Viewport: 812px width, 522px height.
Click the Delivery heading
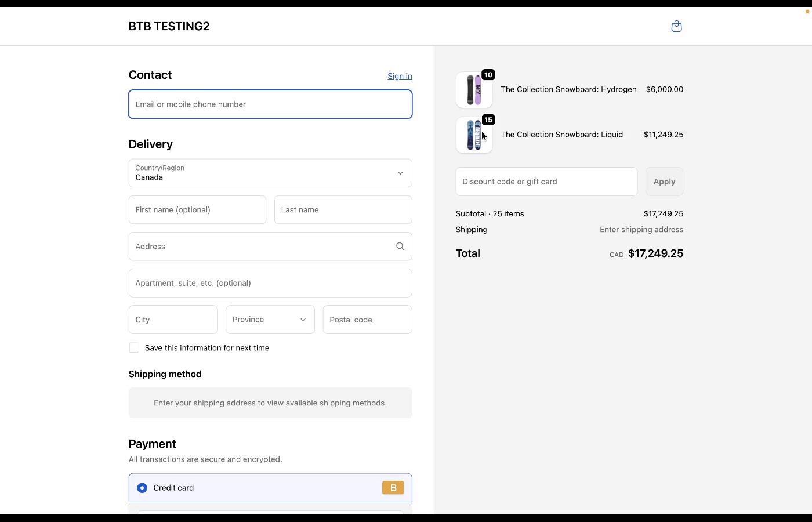pos(151,144)
